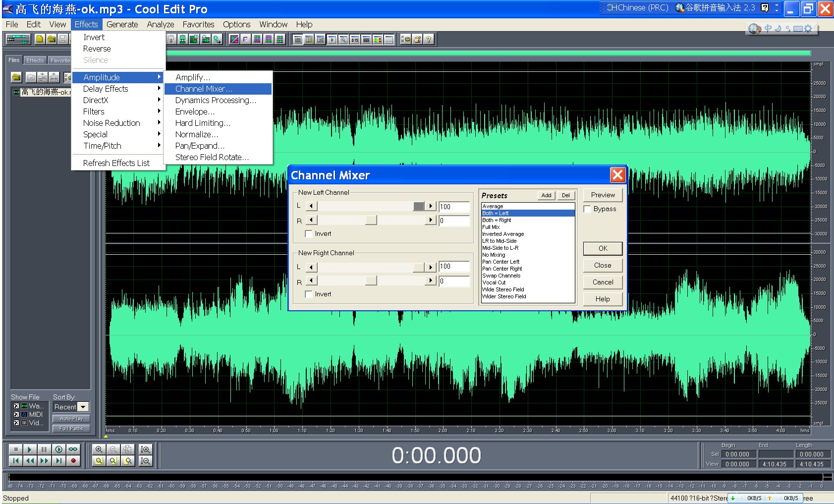This screenshot has height=504, width=834.
Task: Expand the Time/Pitch submenu
Action: pyautogui.click(x=118, y=146)
